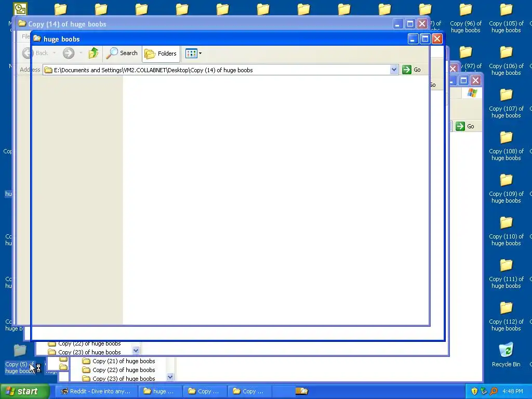Select the Copy (112) of huge boobs desktop folder

pyautogui.click(x=506, y=316)
